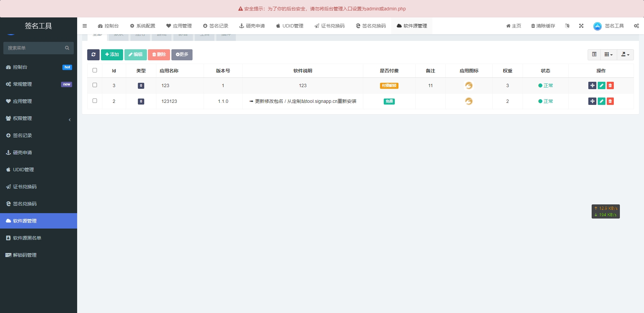This screenshot has height=313, width=644.
Task: Click the refresh table button
Action: (x=93, y=55)
